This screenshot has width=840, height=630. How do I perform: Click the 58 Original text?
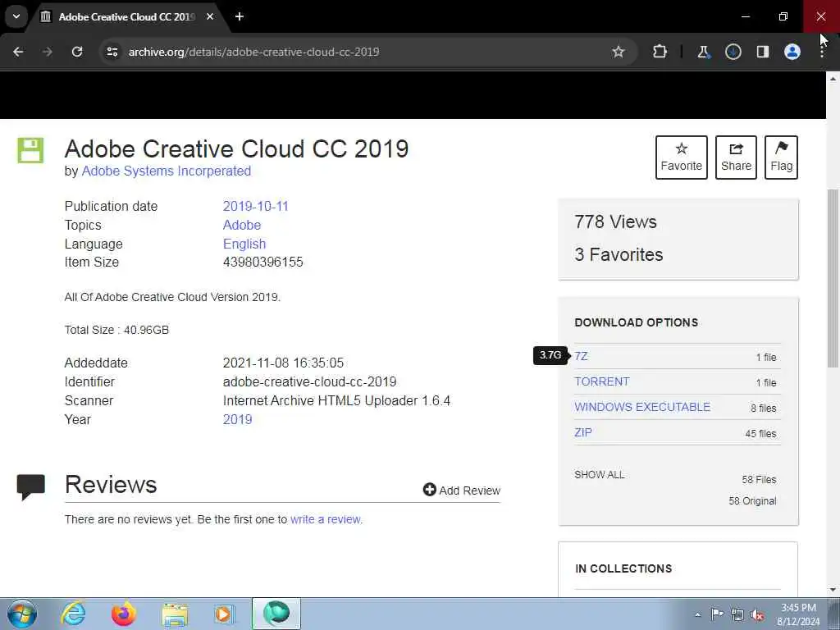(x=752, y=501)
